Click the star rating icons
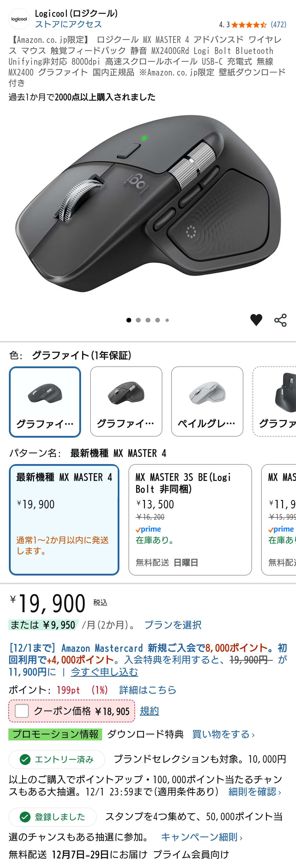Image resolution: width=296 pixels, height=868 pixels. point(249,25)
